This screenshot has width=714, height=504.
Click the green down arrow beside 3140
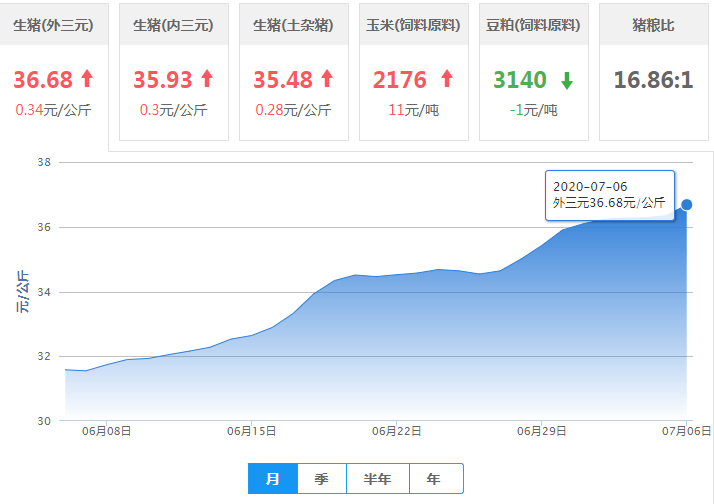coord(567,79)
